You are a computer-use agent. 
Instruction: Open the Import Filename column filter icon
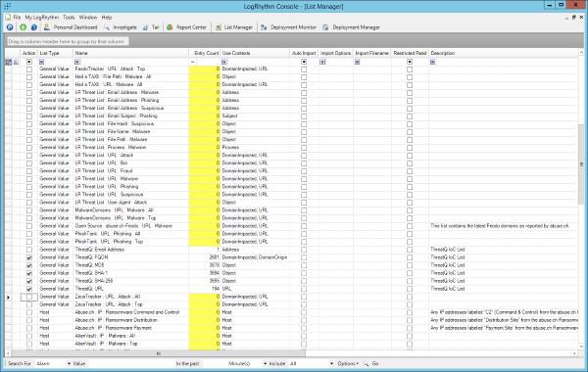pos(358,62)
